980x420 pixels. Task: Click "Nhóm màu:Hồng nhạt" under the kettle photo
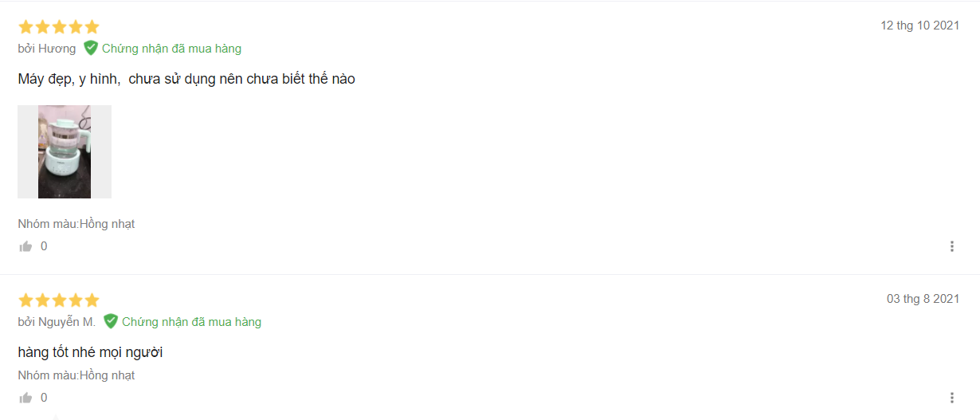coord(76,224)
